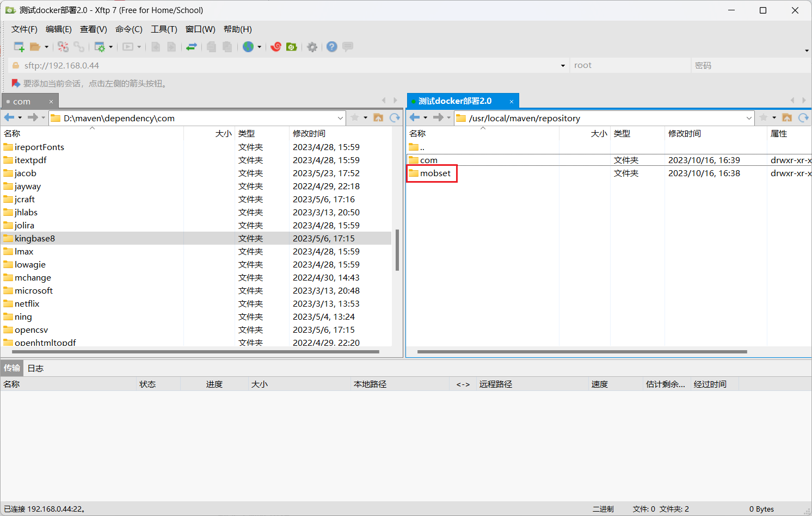Refresh the local D:\maven pane

point(395,117)
